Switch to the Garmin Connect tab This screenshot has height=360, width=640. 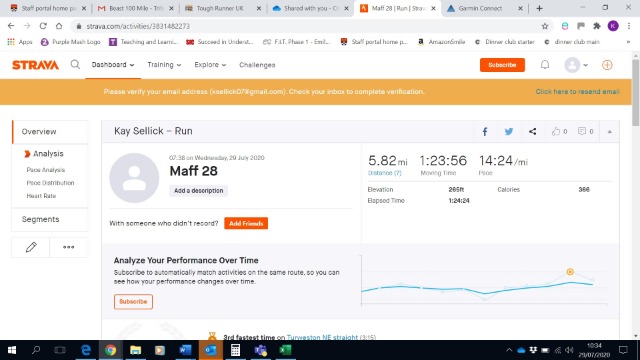coord(484,8)
